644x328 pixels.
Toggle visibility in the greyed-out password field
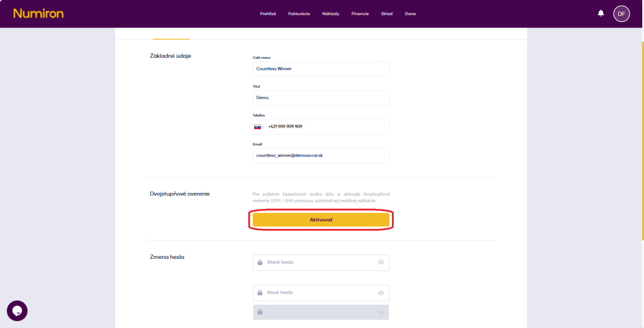tap(380, 312)
